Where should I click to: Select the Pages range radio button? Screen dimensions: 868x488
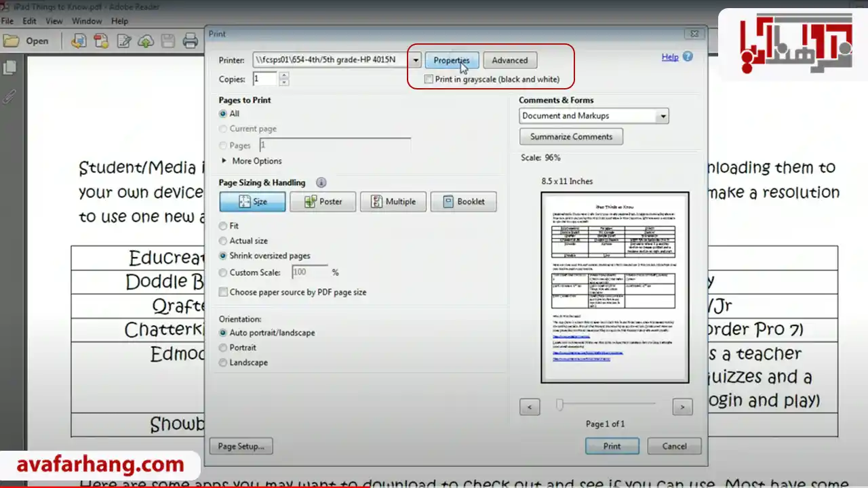(x=223, y=145)
